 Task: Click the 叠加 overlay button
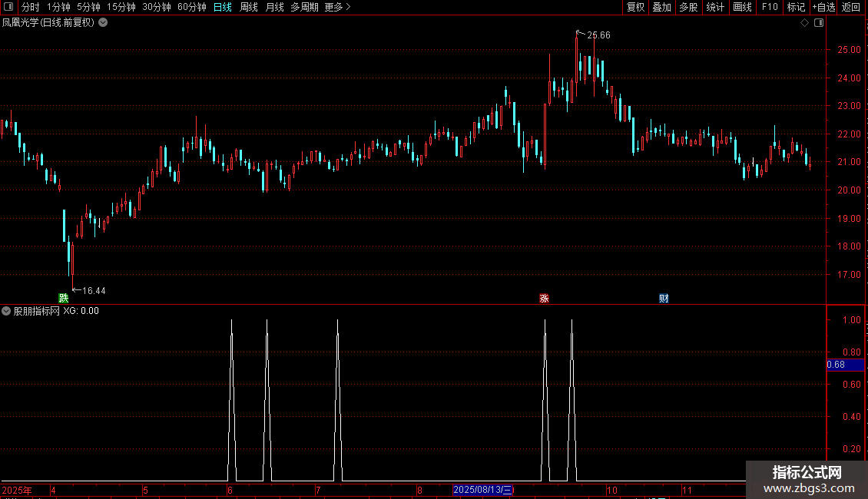[x=661, y=7]
